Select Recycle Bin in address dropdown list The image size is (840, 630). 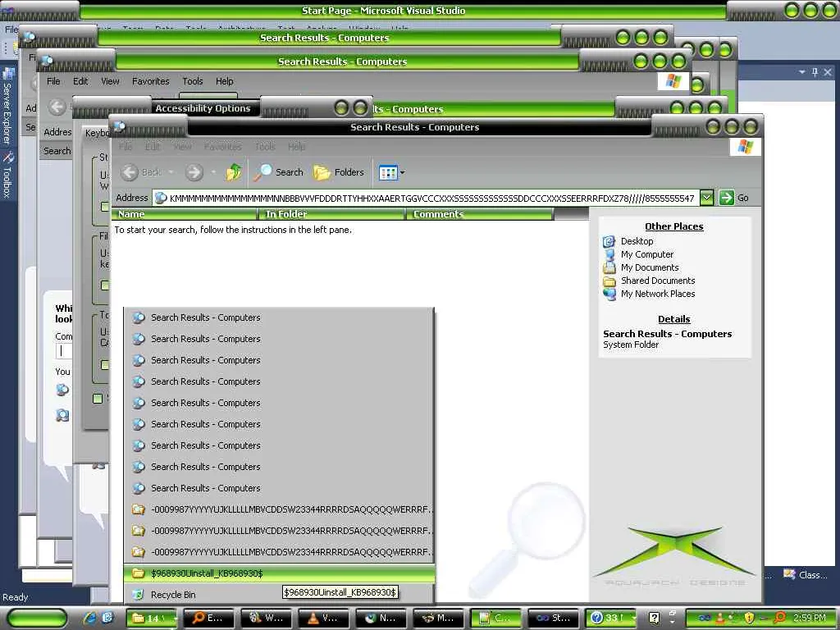279,595
